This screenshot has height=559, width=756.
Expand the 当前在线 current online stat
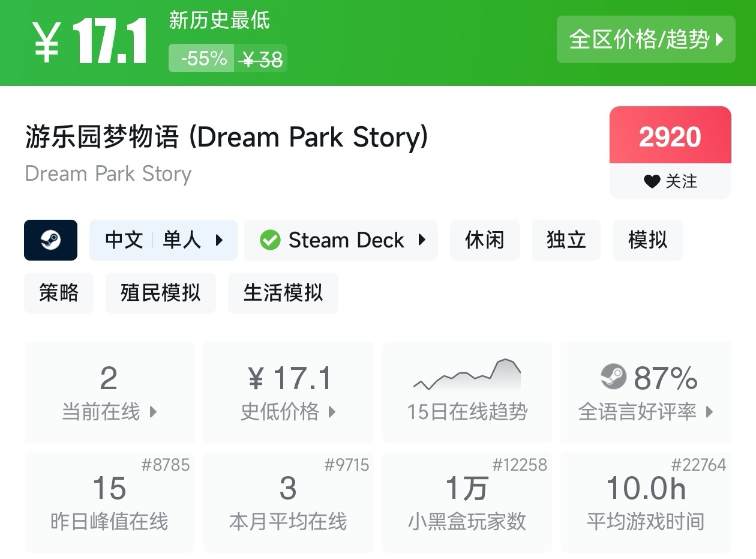tap(109, 412)
